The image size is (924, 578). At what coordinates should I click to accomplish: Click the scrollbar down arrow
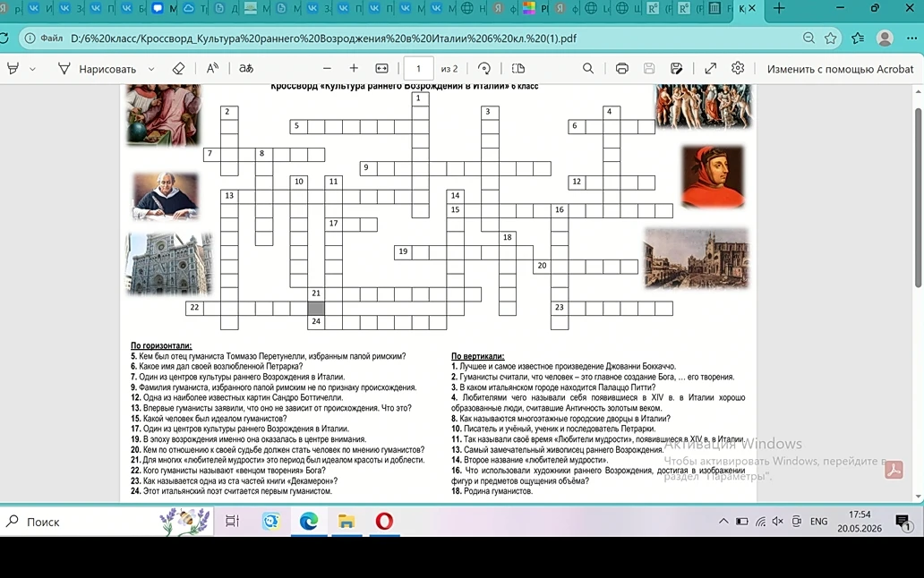pos(918,497)
